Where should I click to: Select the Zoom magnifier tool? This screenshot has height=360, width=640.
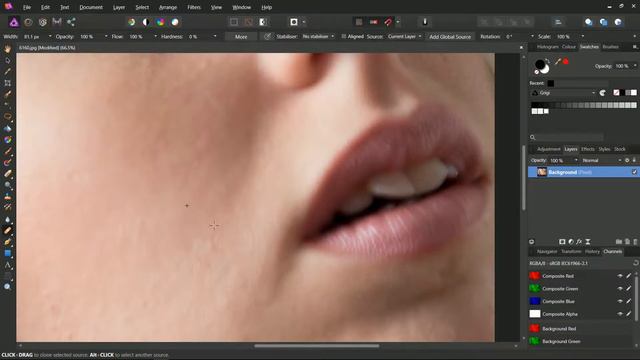[x=7, y=287]
